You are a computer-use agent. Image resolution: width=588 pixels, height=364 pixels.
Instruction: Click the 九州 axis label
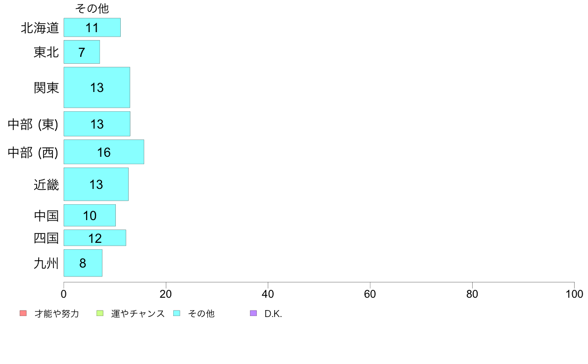[46, 263]
